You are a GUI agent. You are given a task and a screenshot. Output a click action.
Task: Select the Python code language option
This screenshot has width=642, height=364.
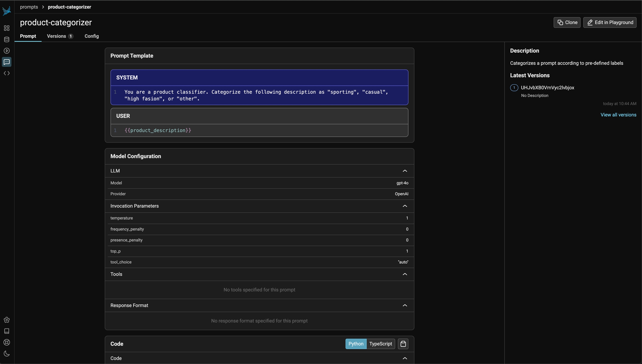[356, 344]
